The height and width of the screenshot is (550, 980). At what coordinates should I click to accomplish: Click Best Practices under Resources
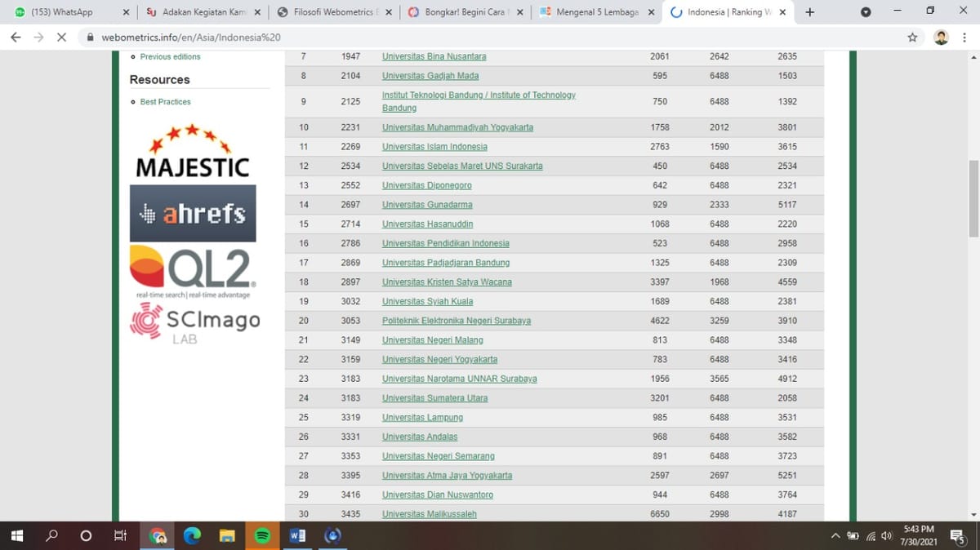pyautogui.click(x=165, y=102)
